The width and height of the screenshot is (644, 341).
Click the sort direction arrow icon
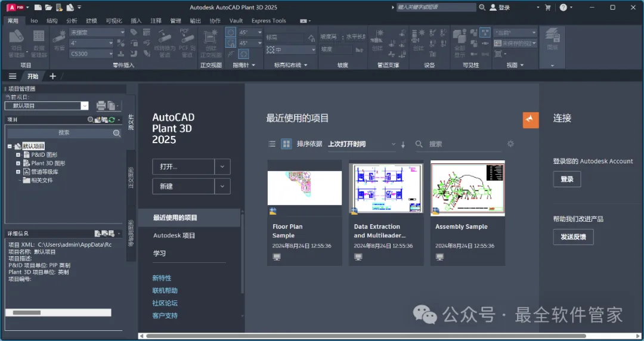[x=403, y=144]
